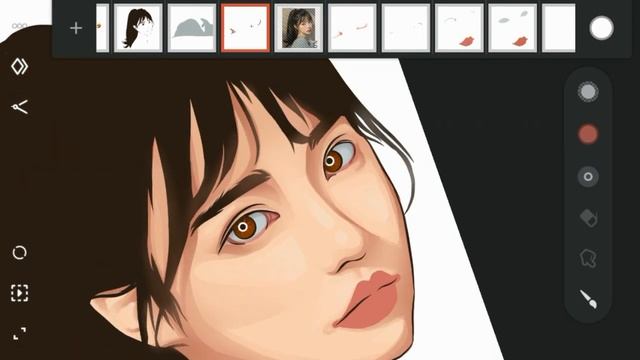Select the ring-shaped opacity control icon
The height and width of the screenshot is (360, 640).
pyautogui.click(x=588, y=177)
